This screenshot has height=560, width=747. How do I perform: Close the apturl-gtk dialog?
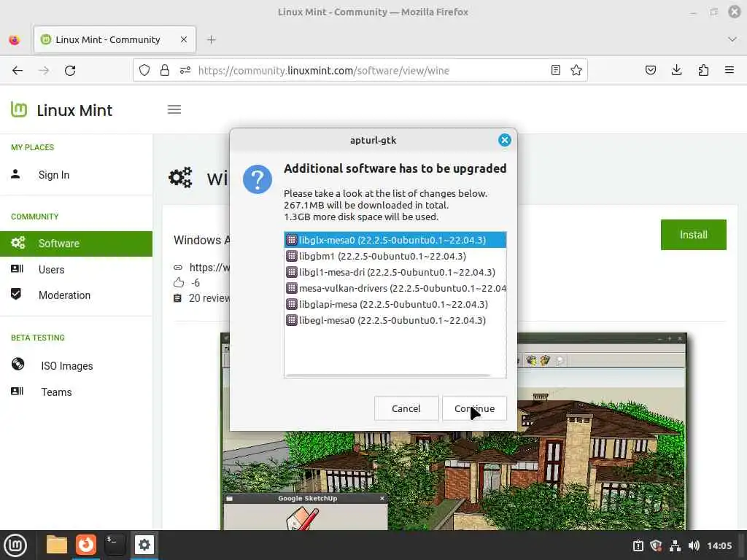pos(505,140)
